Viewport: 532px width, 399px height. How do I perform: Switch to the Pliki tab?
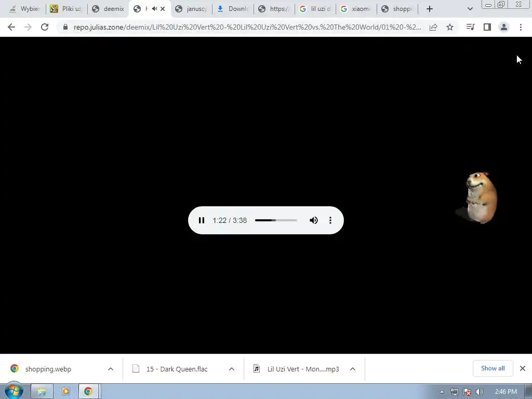pyautogui.click(x=66, y=9)
